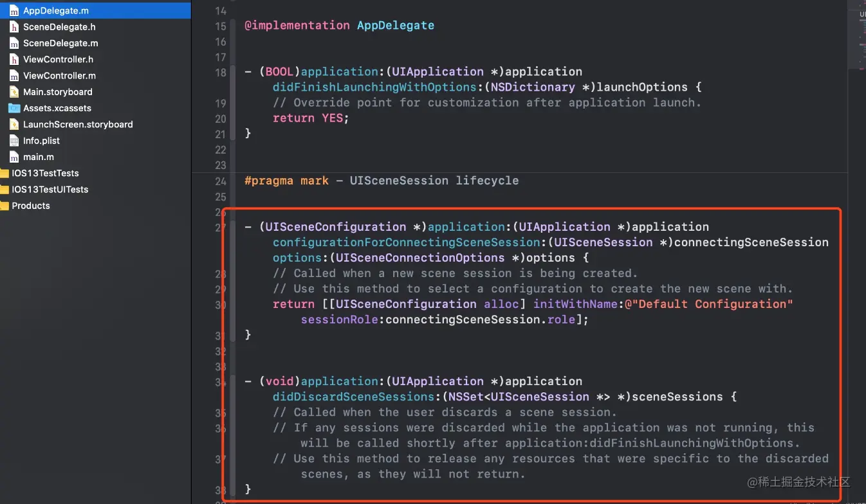Click the 'Use this method to select' comment
Screen dimensions: 866x504
[533, 289]
